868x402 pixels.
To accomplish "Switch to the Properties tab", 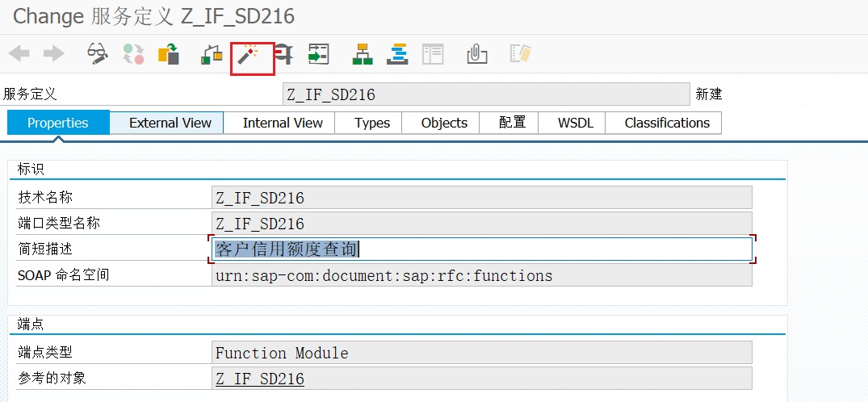I will [58, 123].
